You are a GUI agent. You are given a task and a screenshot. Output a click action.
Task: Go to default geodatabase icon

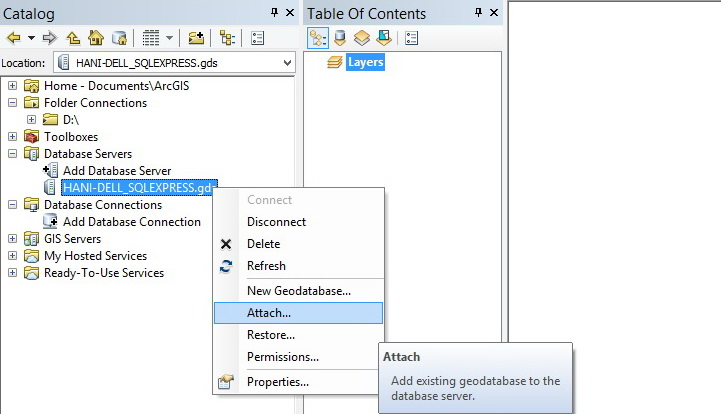pyautogui.click(x=120, y=38)
